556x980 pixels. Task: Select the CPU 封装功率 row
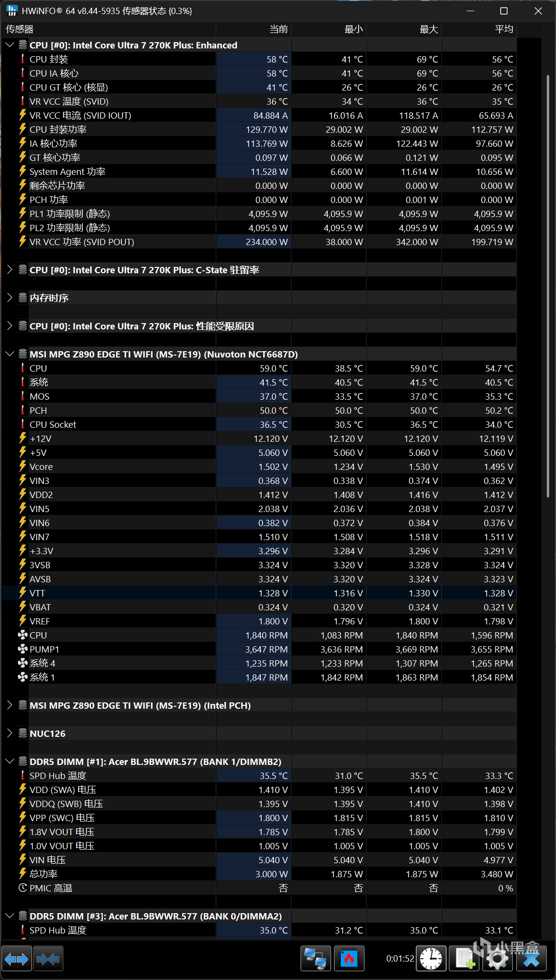click(259, 129)
